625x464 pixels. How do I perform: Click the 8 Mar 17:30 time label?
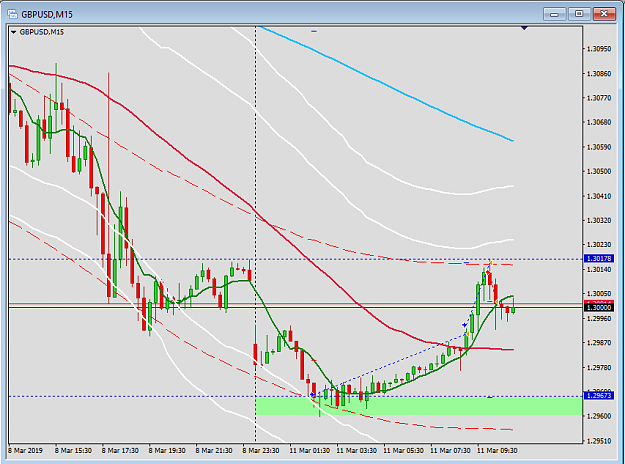120,450
